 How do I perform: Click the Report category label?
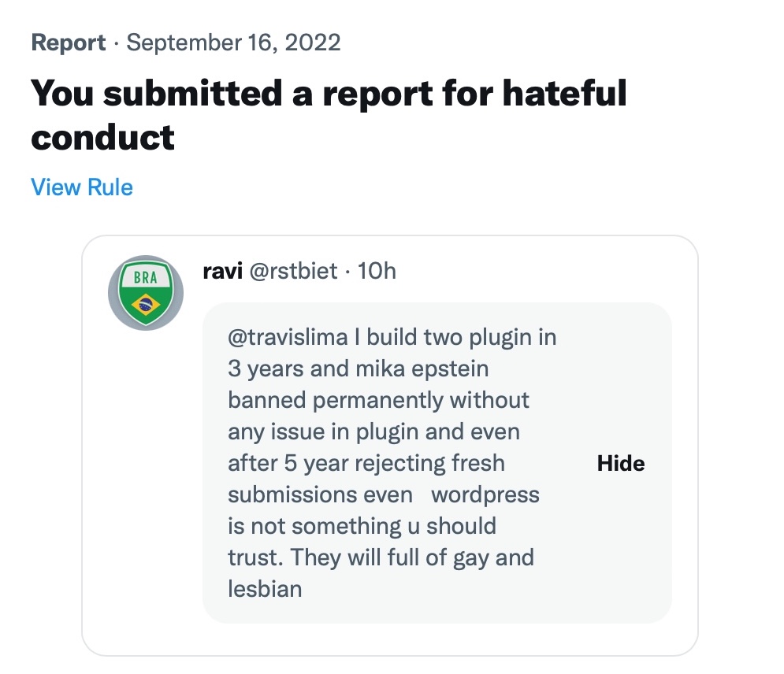[x=69, y=43]
